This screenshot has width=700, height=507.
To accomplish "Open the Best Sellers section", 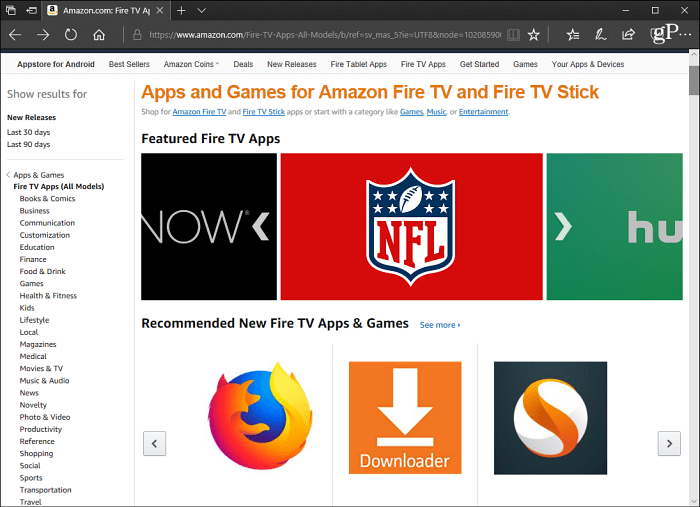I will [129, 64].
